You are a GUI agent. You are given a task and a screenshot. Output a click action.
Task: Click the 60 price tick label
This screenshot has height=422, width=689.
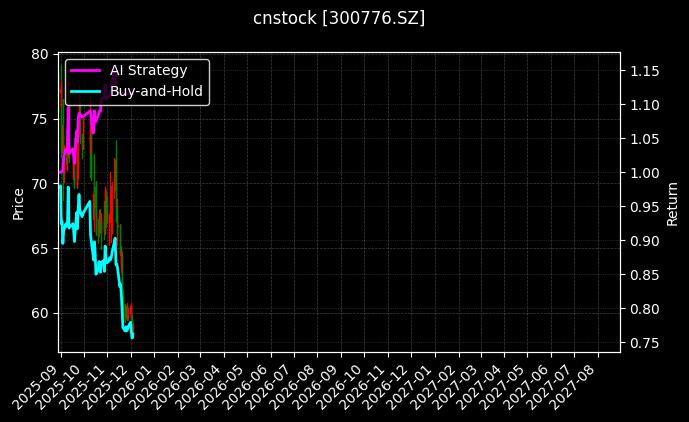click(39, 313)
